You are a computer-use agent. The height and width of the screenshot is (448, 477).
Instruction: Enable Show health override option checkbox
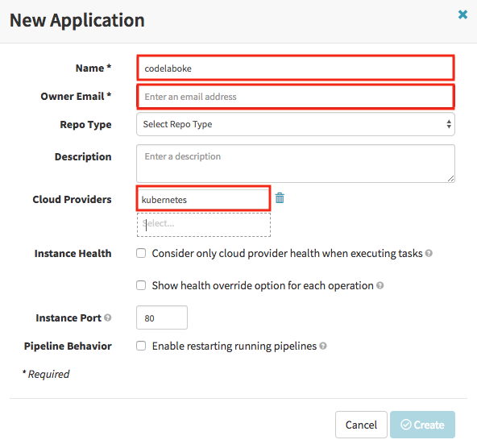[141, 285]
